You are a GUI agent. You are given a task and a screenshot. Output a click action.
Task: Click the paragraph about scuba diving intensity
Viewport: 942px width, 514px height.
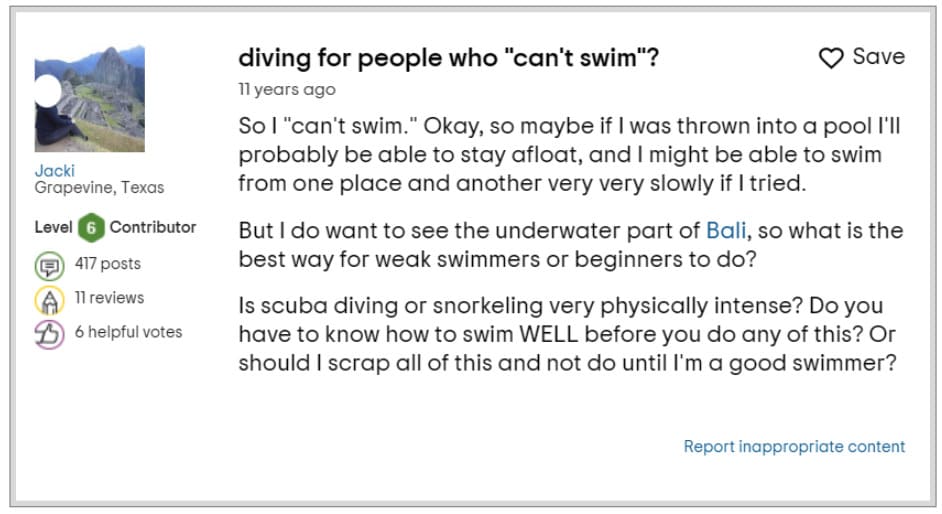click(567, 334)
